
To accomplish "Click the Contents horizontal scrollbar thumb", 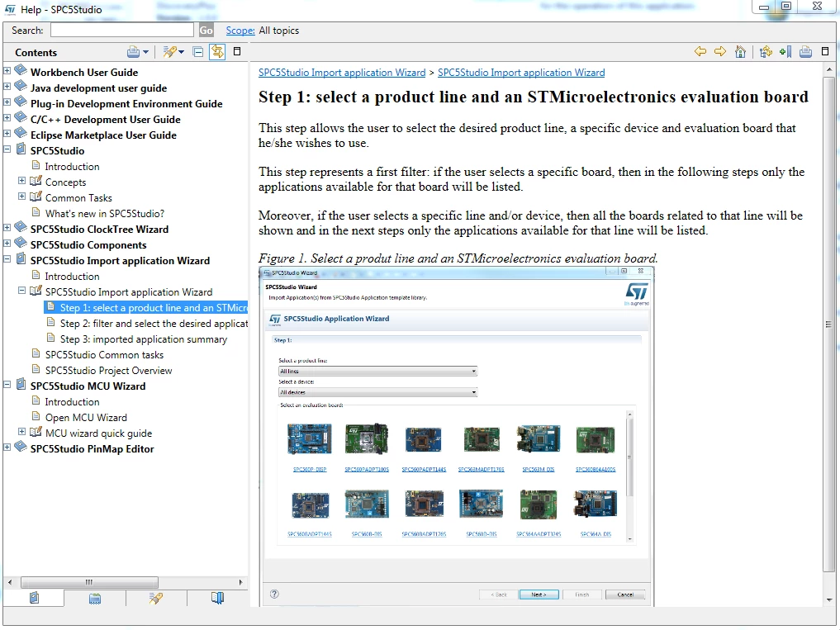I will click(89, 582).
